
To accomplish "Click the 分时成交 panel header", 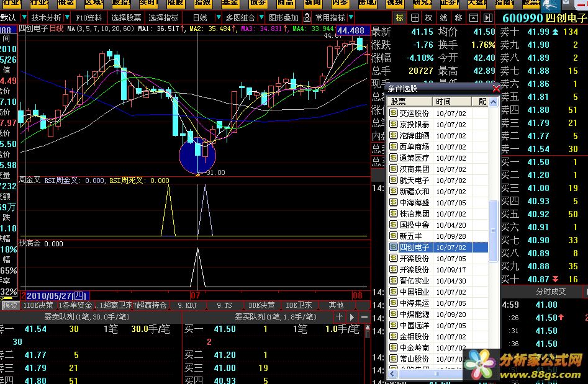I will [551, 292].
